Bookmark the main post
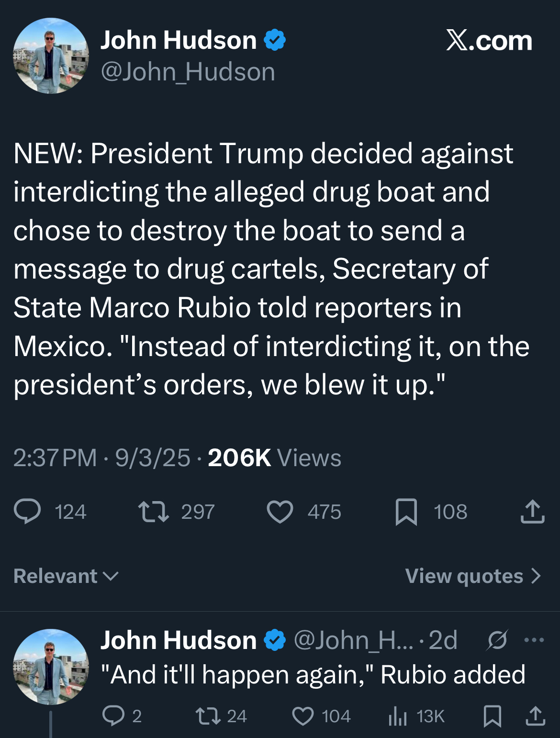Viewport: 560px width, 738px height. pos(406,512)
